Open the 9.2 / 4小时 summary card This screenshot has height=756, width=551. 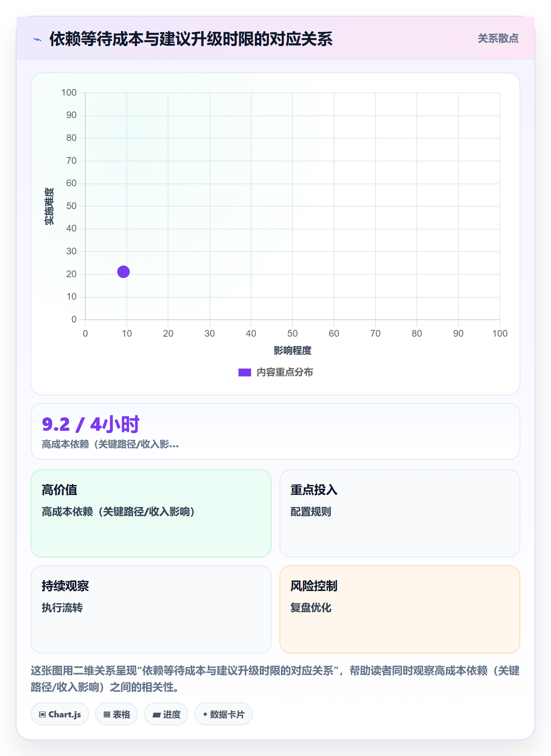point(275,432)
